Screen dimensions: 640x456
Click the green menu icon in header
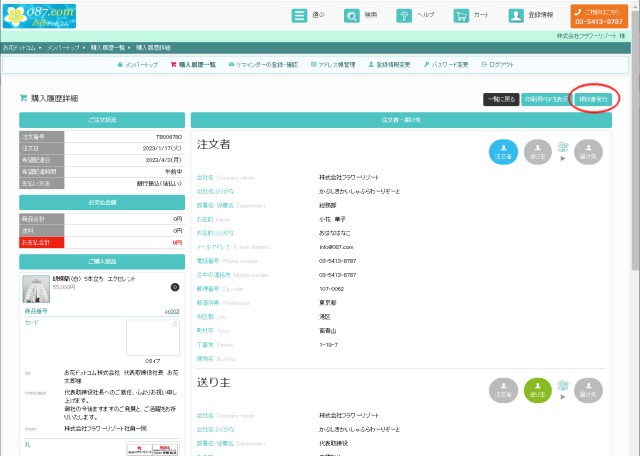299,16
